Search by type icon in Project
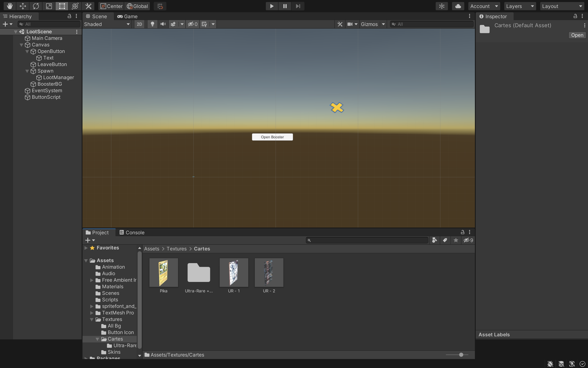This screenshot has height=368, width=588. pos(434,240)
